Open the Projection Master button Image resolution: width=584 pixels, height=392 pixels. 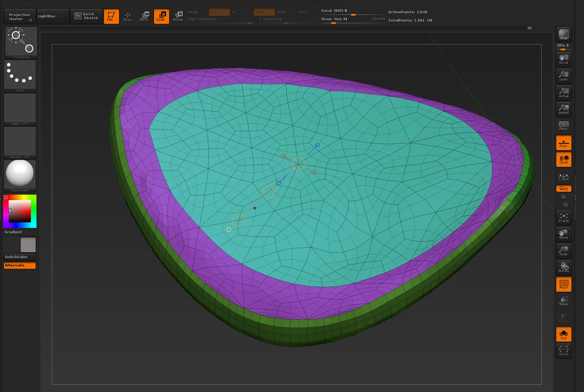point(20,16)
